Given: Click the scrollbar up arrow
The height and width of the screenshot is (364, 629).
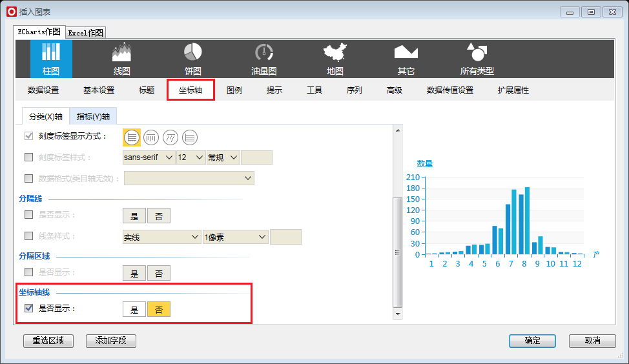Looking at the screenshot, I should [398, 130].
